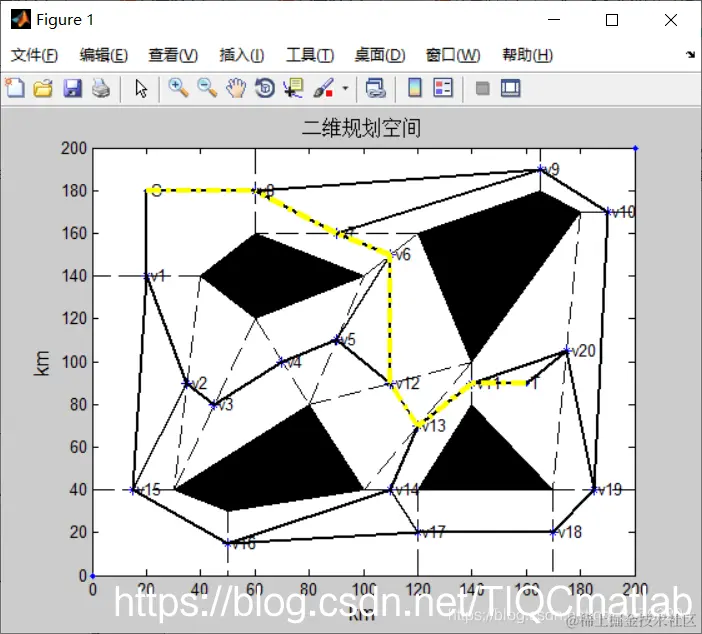Open the 编辑(E) menu

104,55
